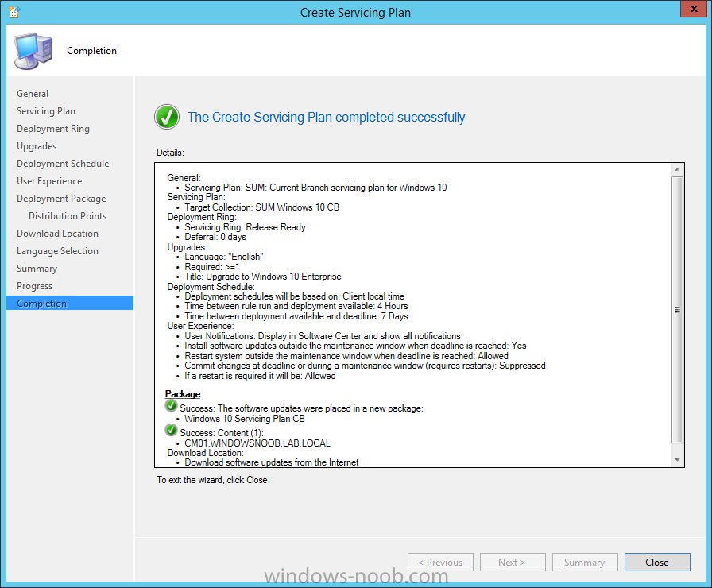Viewport: 712px width, 588px height.
Task: Click the underlined 'Package' heading
Action: [x=183, y=394]
